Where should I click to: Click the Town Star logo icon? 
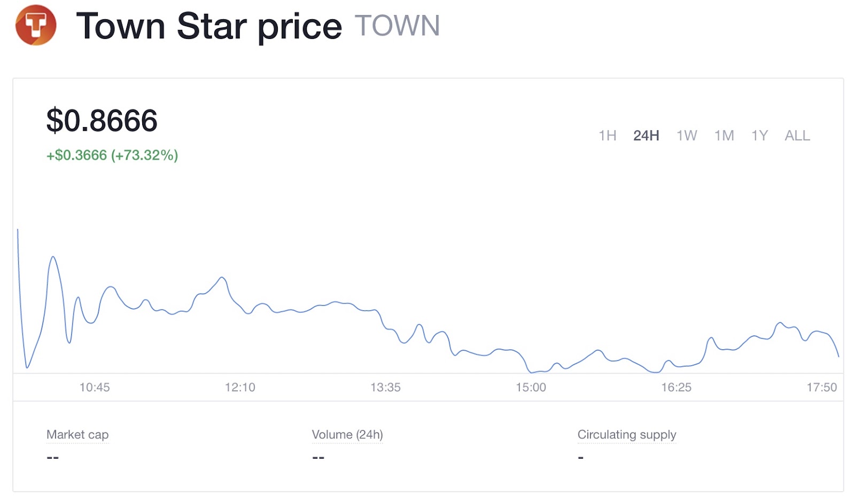coord(36,25)
